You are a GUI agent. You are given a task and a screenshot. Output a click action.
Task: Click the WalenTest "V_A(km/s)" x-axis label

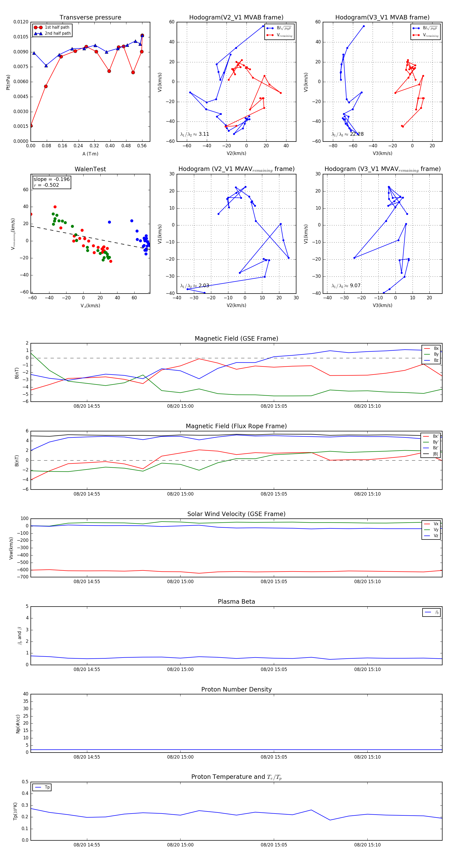pos(90,306)
